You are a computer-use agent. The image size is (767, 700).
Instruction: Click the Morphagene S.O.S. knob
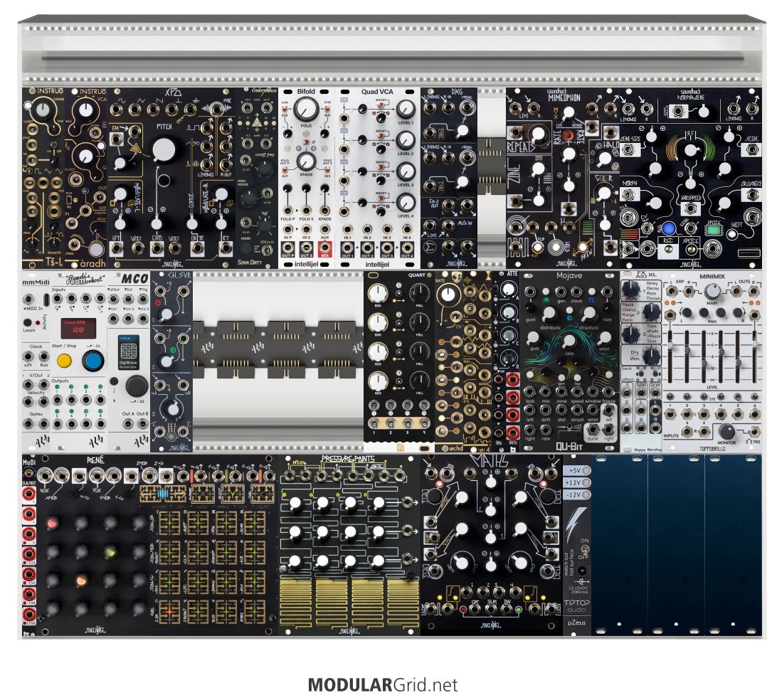tap(703, 111)
